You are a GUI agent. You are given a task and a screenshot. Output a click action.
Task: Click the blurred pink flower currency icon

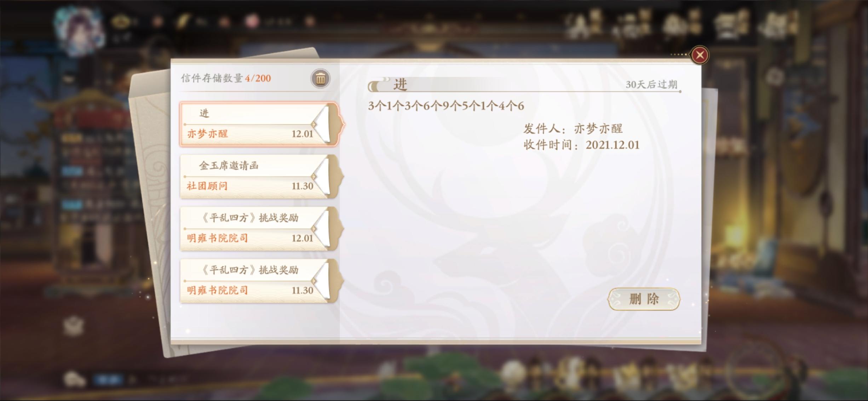tap(252, 21)
